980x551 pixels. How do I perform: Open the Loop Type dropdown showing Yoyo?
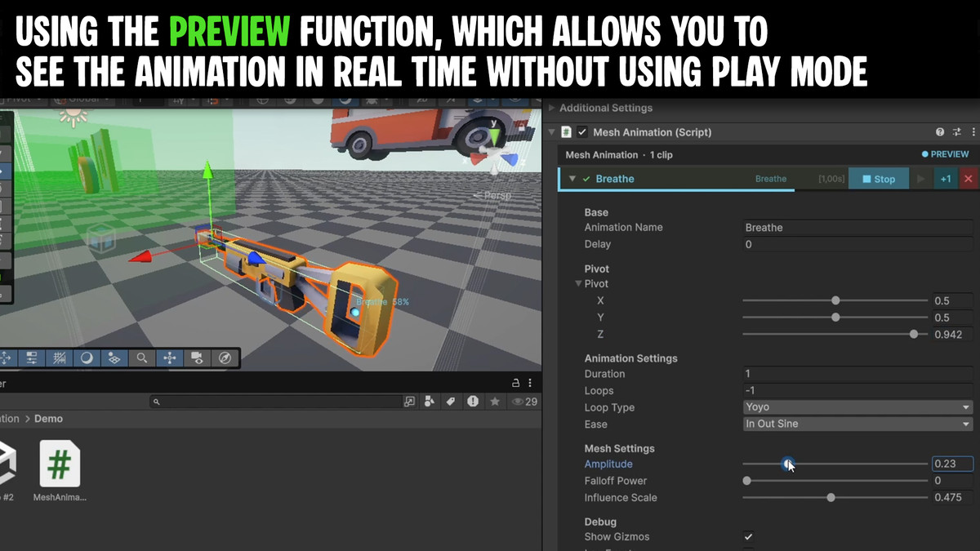click(857, 407)
